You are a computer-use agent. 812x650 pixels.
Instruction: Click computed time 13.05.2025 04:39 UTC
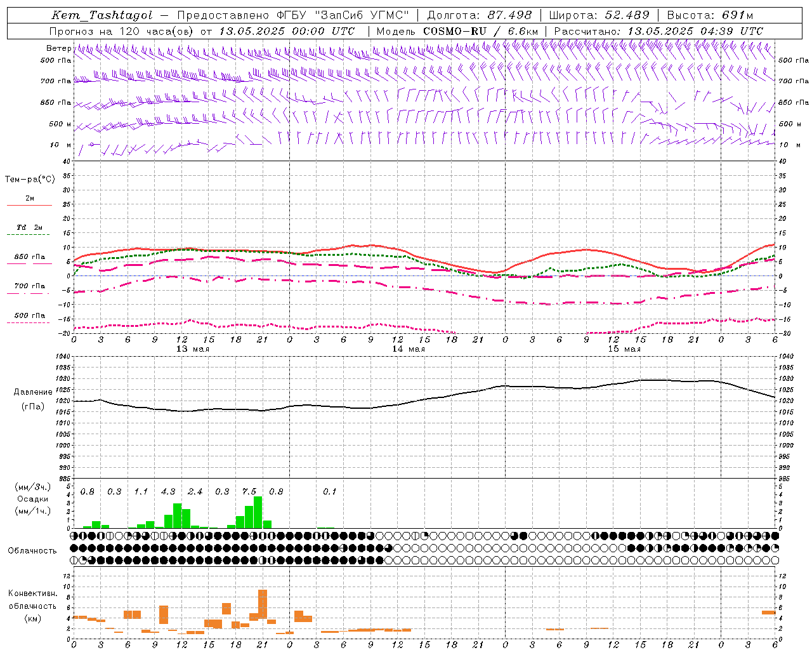point(695,31)
